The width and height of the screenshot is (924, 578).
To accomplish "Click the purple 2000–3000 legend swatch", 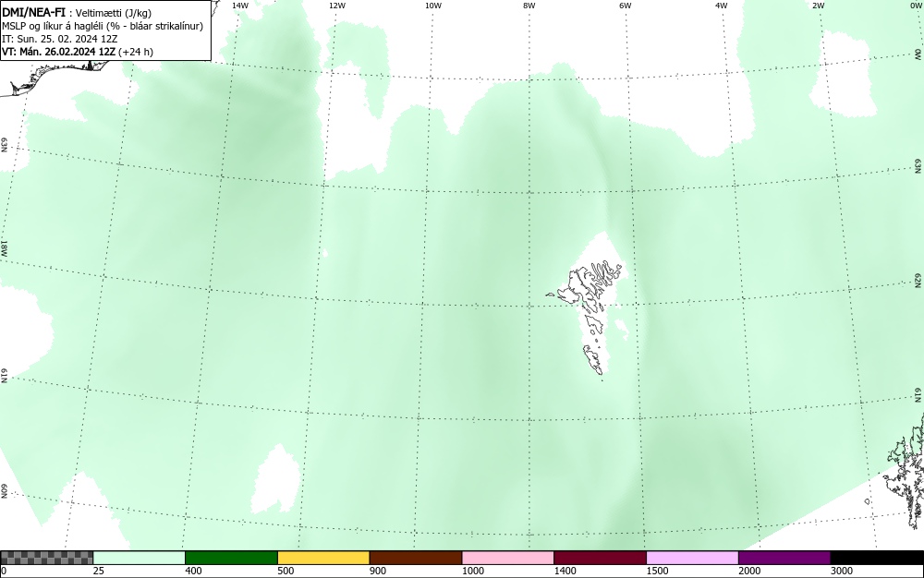I will (x=784, y=558).
